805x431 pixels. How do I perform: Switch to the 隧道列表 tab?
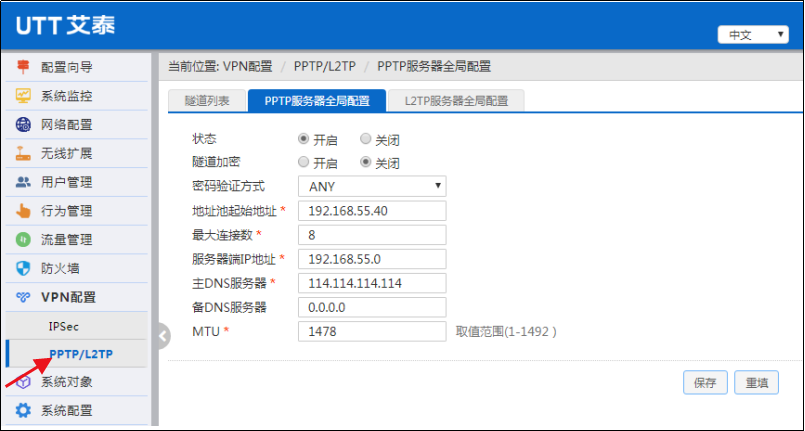point(207,101)
